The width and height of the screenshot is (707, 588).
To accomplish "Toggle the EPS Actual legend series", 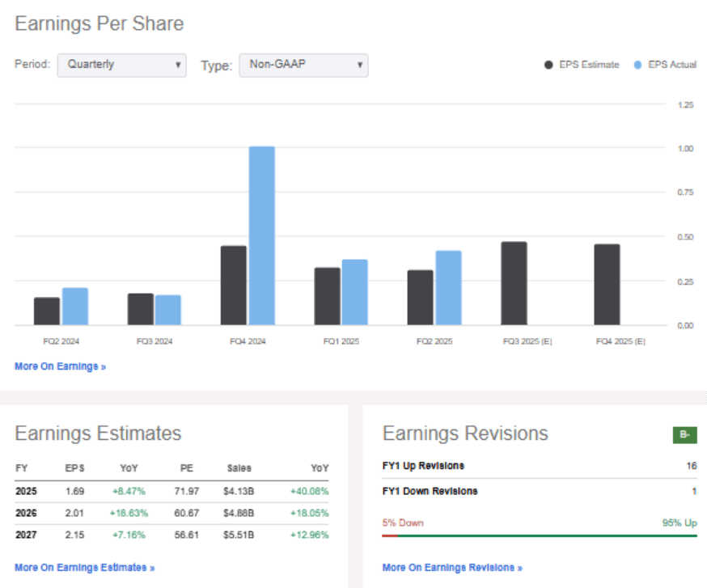I will coord(665,65).
